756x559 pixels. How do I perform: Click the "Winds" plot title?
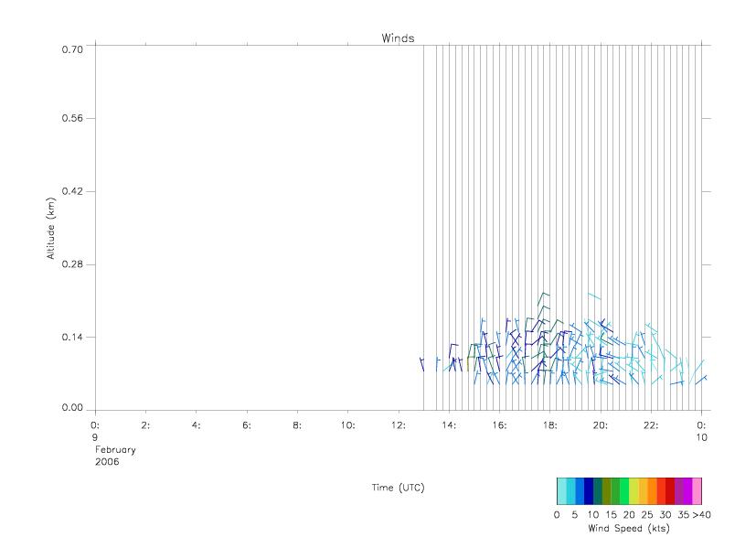tap(398, 38)
